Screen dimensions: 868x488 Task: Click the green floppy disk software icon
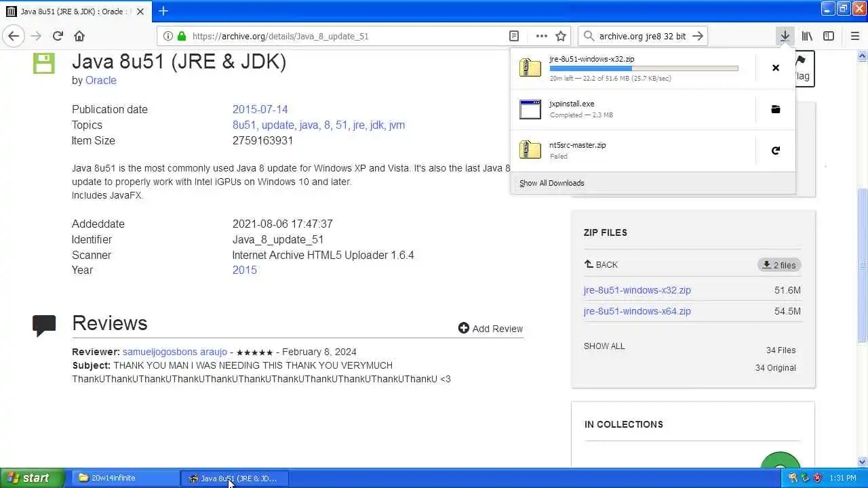[43, 63]
